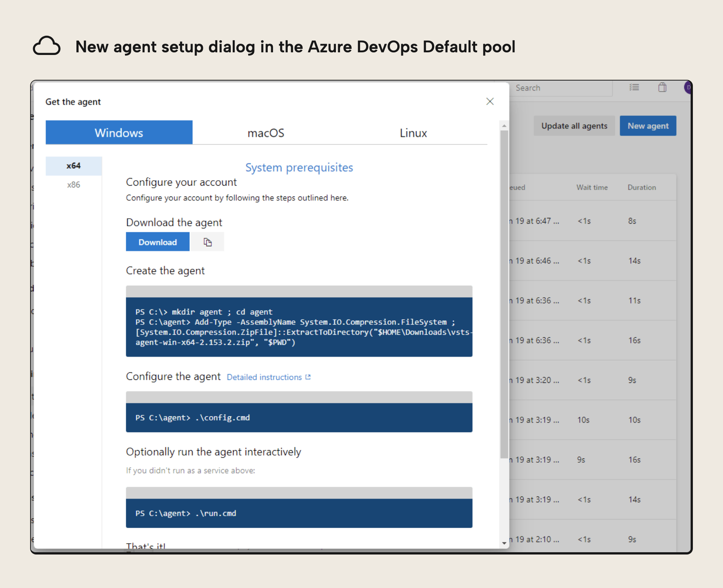This screenshot has height=588, width=723.
Task: Copy the agent download URL icon
Action: pyautogui.click(x=207, y=242)
